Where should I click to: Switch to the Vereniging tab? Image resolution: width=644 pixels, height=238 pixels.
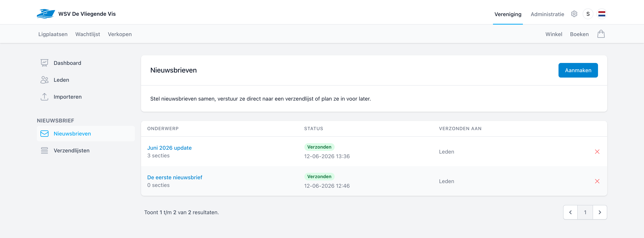[508, 14]
